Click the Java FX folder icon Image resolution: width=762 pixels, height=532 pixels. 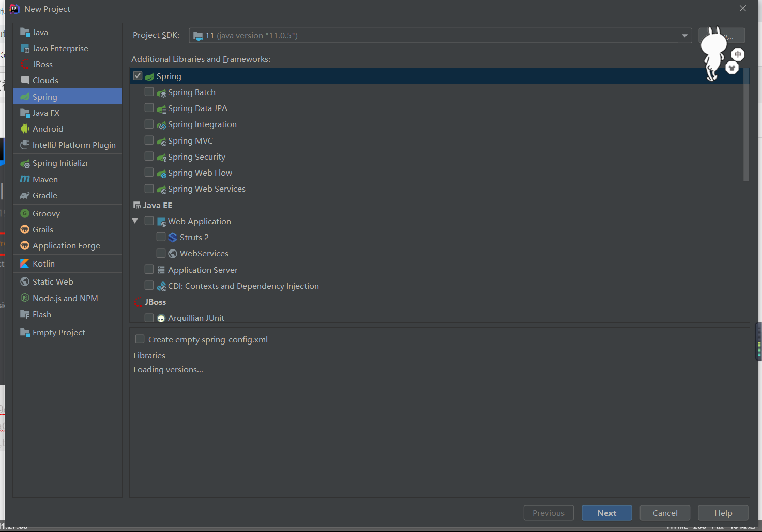point(25,113)
